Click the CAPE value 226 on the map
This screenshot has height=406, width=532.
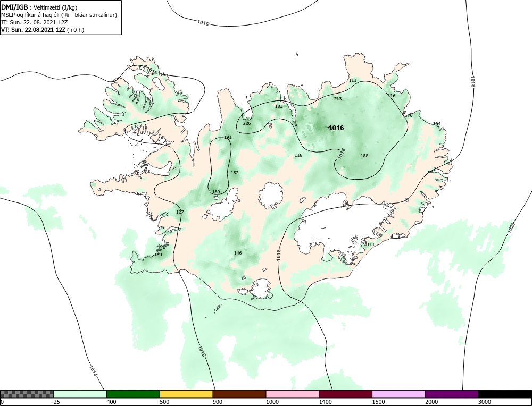[x=247, y=123]
